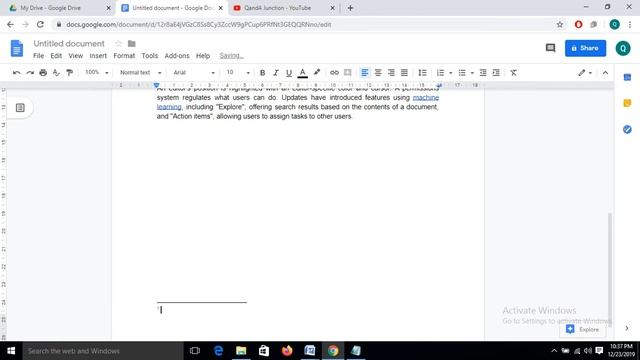640x360 pixels.
Task: Open Normal text style dropdown
Action: click(140, 73)
